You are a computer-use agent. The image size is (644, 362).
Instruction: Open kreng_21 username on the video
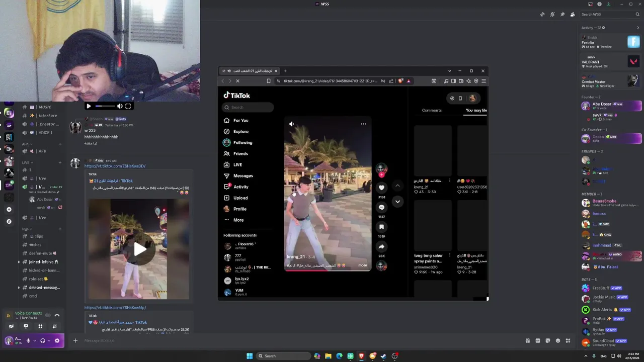pyautogui.click(x=296, y=257)
